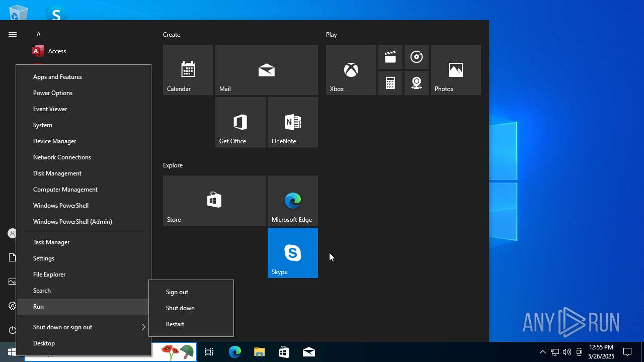Choose System from the context menu
Screen dimensions: 644x362
click(84, 125)
